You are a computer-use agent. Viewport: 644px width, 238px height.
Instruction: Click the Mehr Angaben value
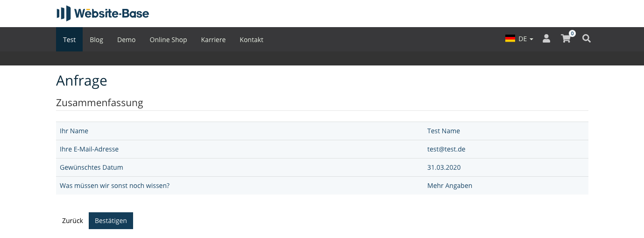pos(450,186)
